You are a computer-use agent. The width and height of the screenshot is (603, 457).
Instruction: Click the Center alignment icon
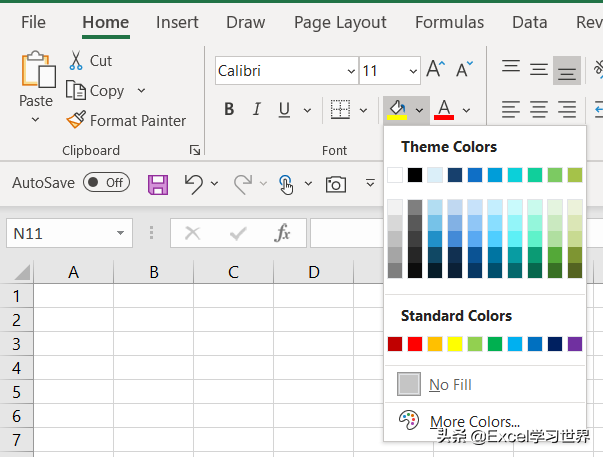coord(539,110)
